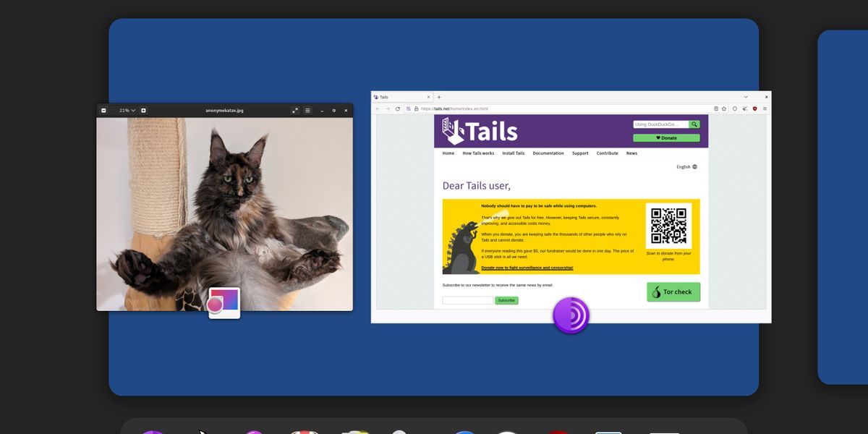Enter fullscreen in the image viewer
Screen dimensions: 868x434
tap(295, 110)
